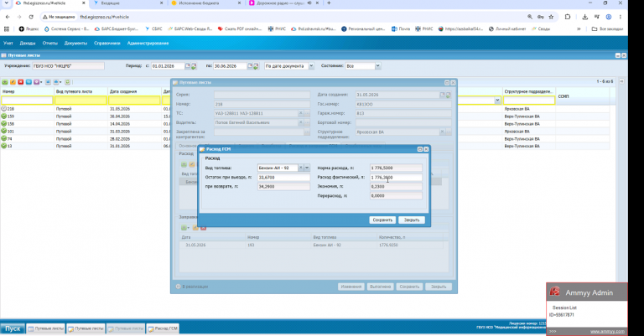Open the Яндекс bookmark
This screenshot has height=336, width=644.
29,28
